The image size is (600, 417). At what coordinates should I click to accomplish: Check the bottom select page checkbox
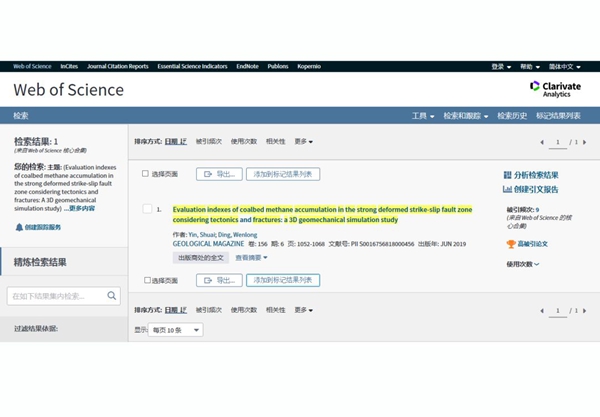coord(146,280)
